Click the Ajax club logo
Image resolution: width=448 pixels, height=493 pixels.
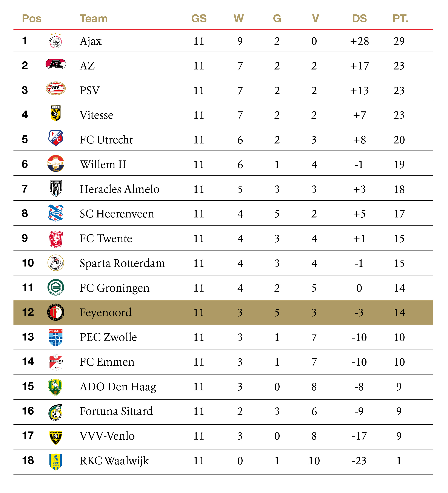point(55,41)
